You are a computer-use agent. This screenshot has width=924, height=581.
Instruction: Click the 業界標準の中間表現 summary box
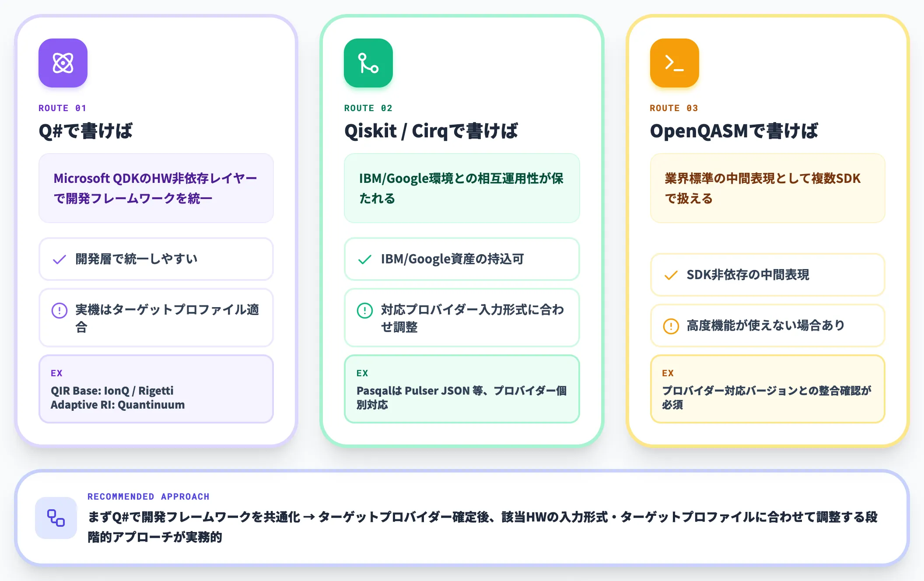(x=767, y=188)
